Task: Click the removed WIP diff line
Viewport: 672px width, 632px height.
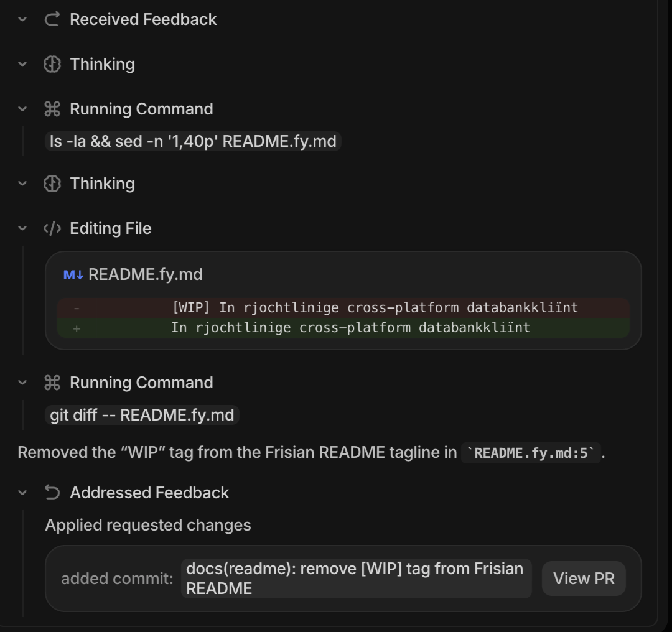Action: tap(344, 307)
